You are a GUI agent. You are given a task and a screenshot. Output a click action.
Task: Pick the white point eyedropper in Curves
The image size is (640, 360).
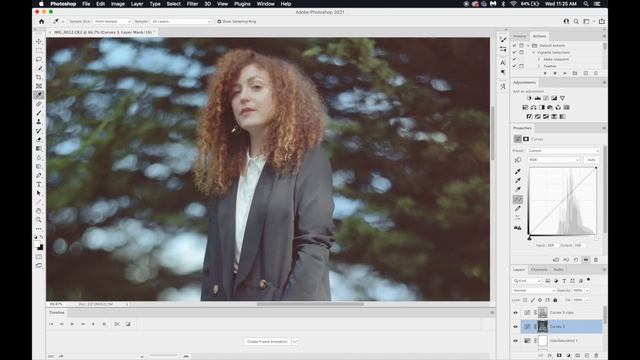click(518, 189)
